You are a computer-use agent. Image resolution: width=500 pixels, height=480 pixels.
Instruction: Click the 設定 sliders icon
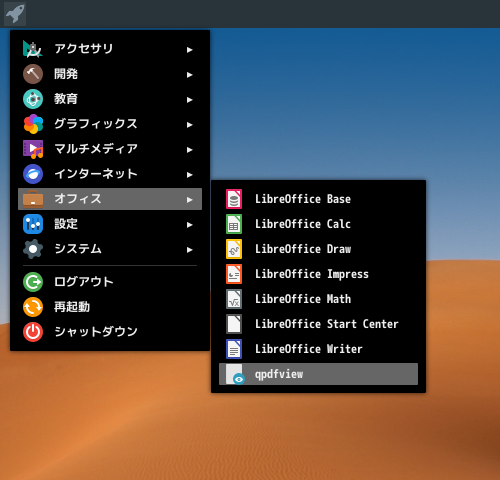coord(33,224)
